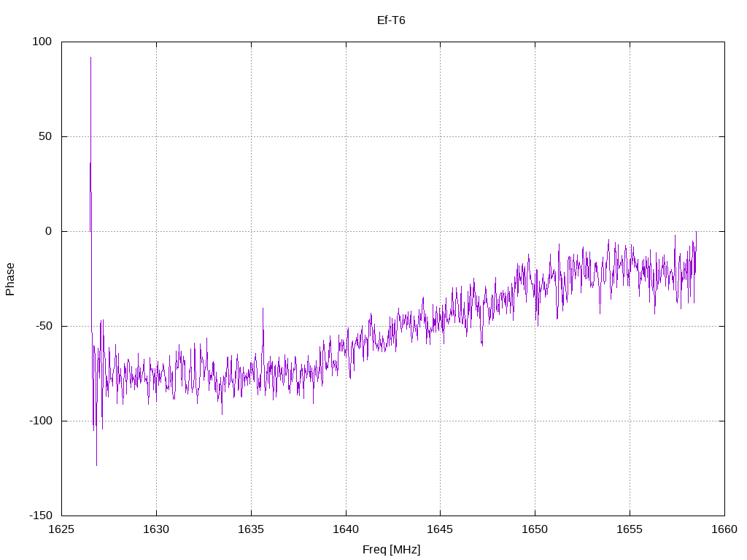Click the x-axis tick label 1625
Viewport: 747px width, 560px height.
click(61, 529)
